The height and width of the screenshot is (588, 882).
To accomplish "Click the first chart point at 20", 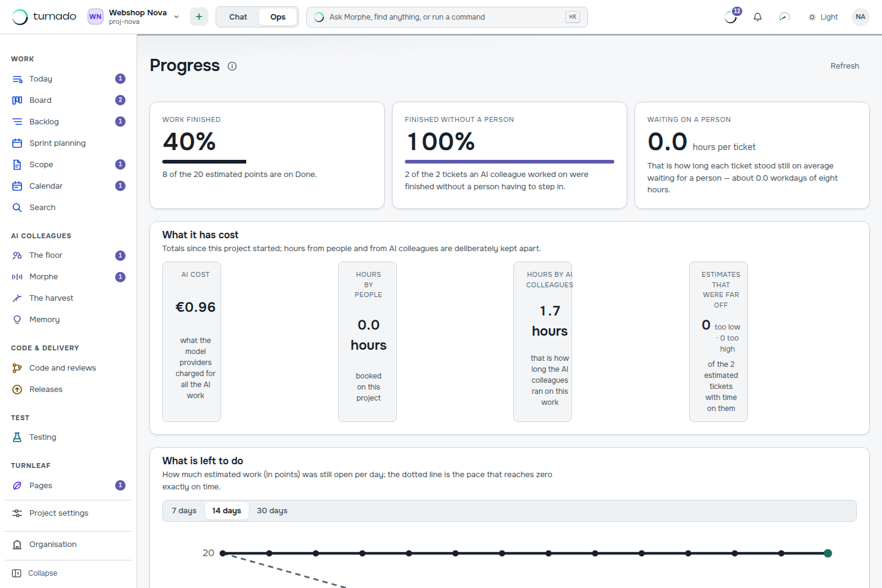I will click(x=223, y=553).
